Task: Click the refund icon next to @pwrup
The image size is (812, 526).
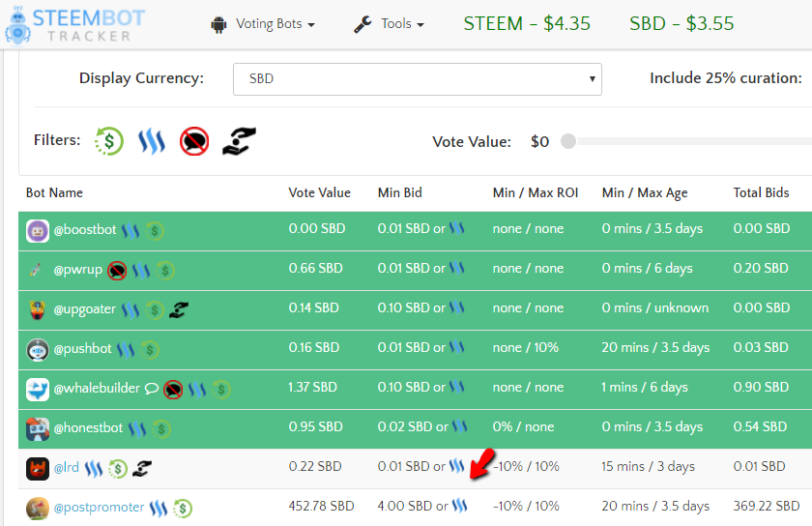Action: coord(164,271)
